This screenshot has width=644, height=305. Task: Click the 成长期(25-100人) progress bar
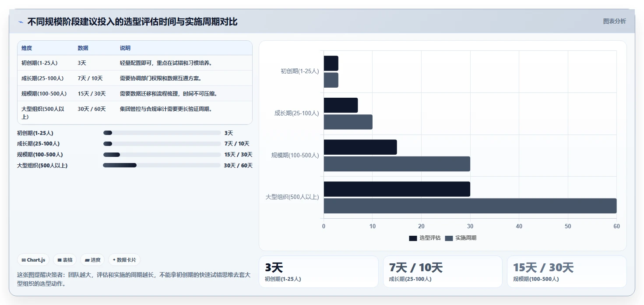pos(162,144)
